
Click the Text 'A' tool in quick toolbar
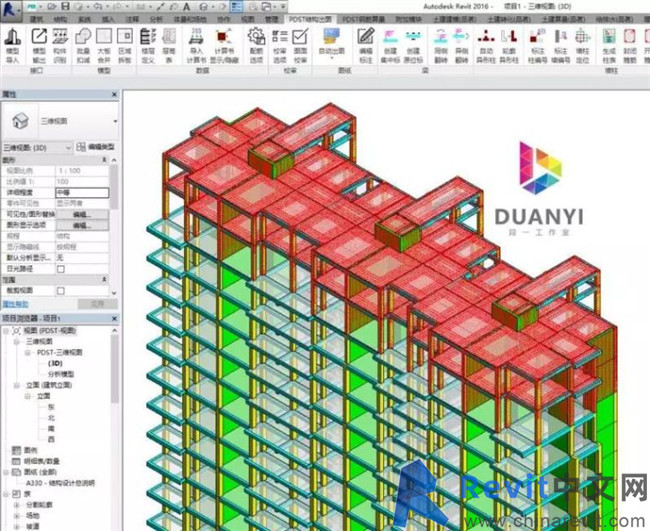coord(187,7)
